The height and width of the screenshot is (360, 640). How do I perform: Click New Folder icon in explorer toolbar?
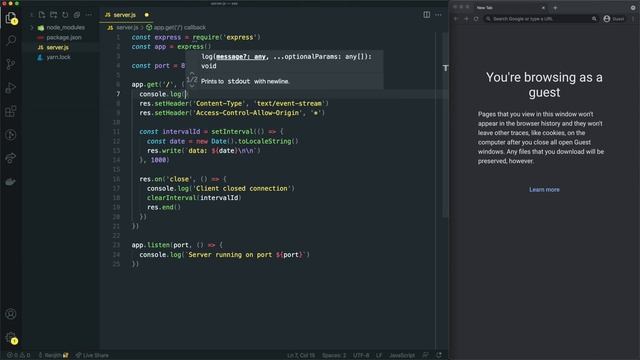point(53,15)
